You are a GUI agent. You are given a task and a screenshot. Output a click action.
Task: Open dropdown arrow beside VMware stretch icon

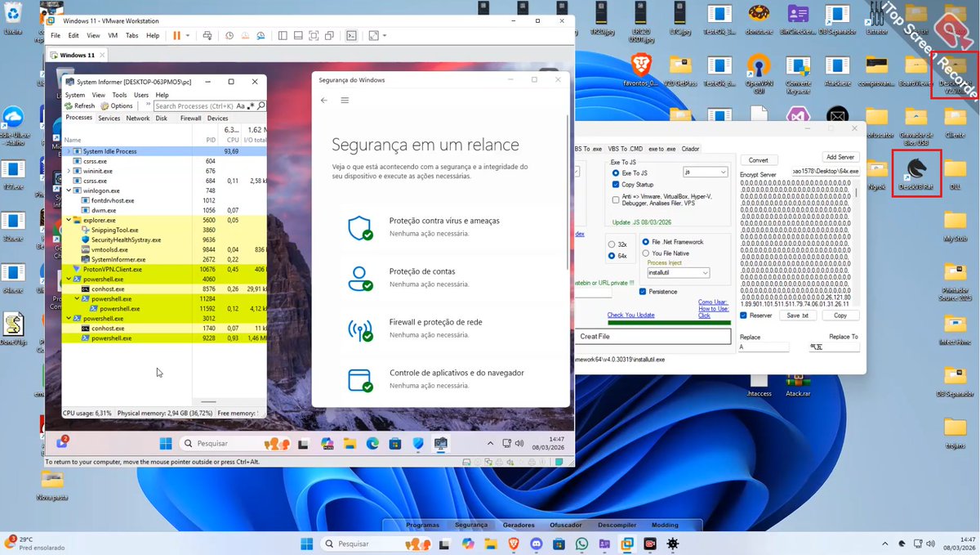pyautogui.click(x=384, y=36)
